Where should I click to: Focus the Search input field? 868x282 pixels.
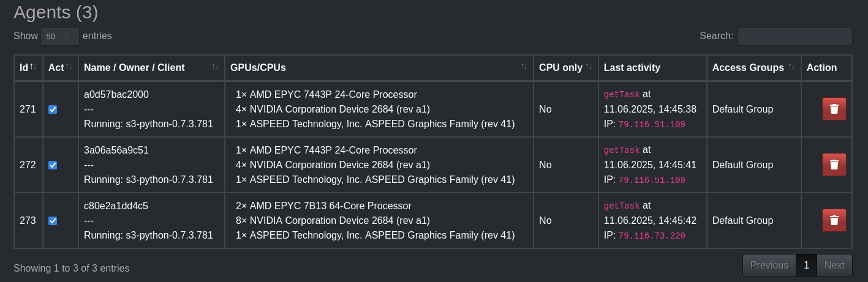click(x=794, y=37)
